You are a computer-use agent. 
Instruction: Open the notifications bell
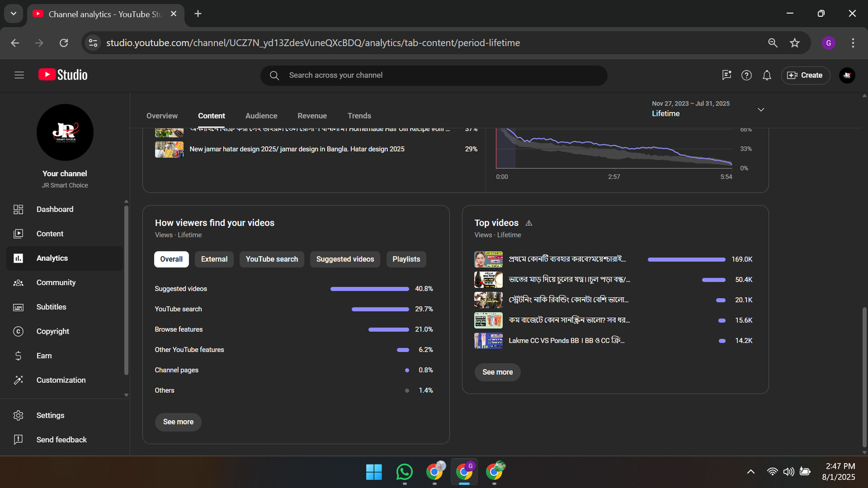(x=767, y=75)
